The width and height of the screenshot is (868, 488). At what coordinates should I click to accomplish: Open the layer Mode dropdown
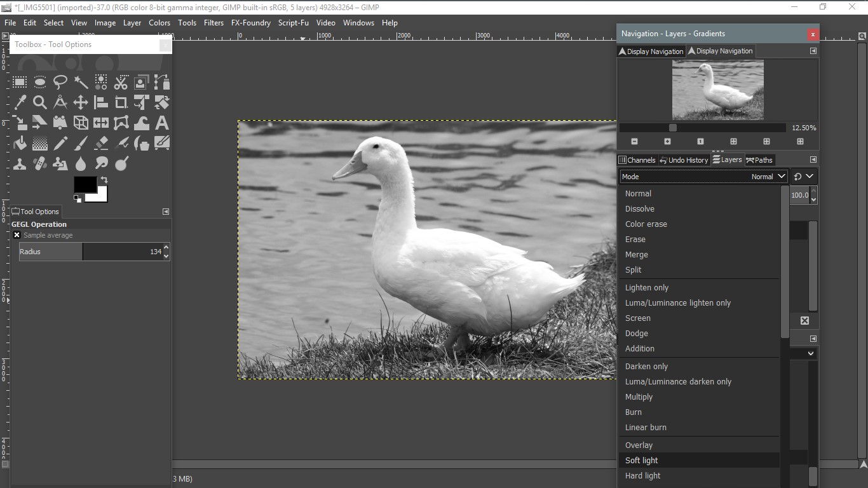pyautogui.click(x=704, y=177)
